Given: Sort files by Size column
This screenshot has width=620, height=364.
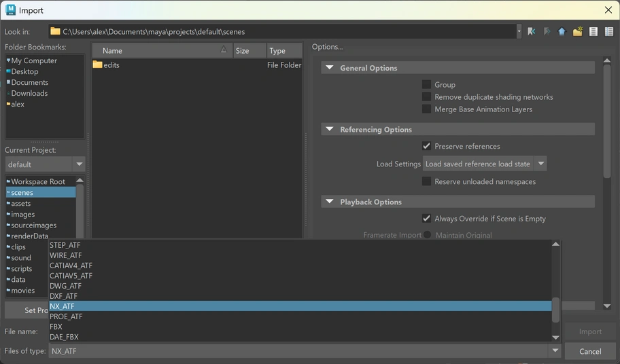Looking at the screenshot, I should (249, 50).
